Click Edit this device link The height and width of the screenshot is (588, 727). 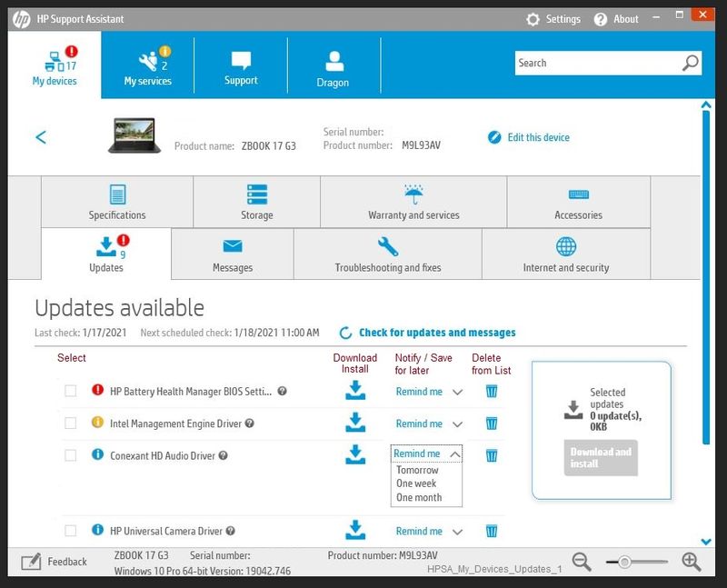pos(529,137)
